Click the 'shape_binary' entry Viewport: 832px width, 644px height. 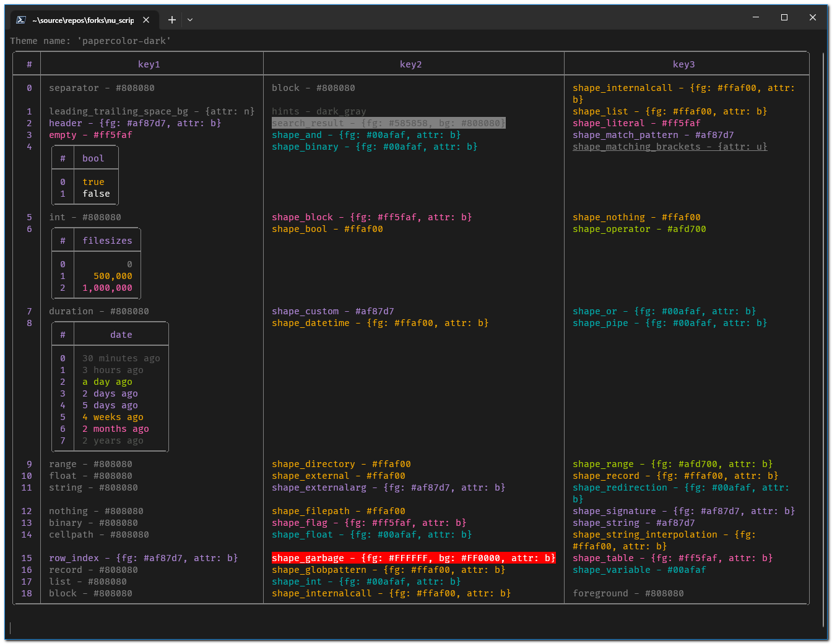tap(375, 147)
